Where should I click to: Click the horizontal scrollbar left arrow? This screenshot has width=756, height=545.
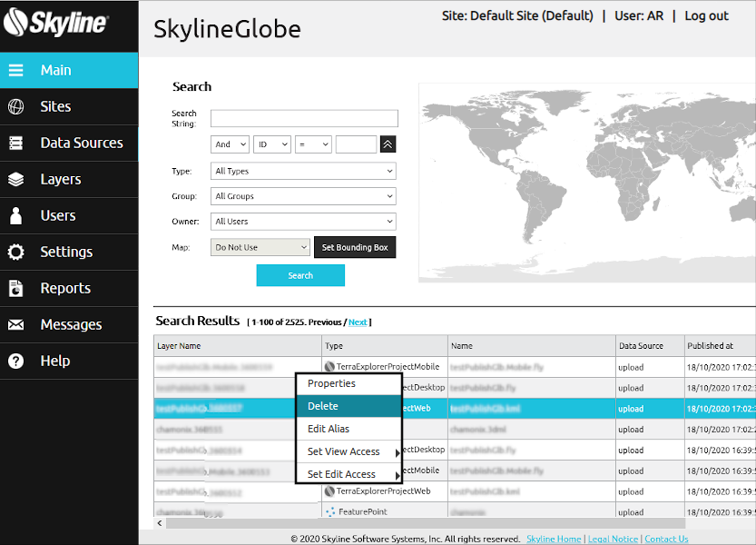(160, 523)
